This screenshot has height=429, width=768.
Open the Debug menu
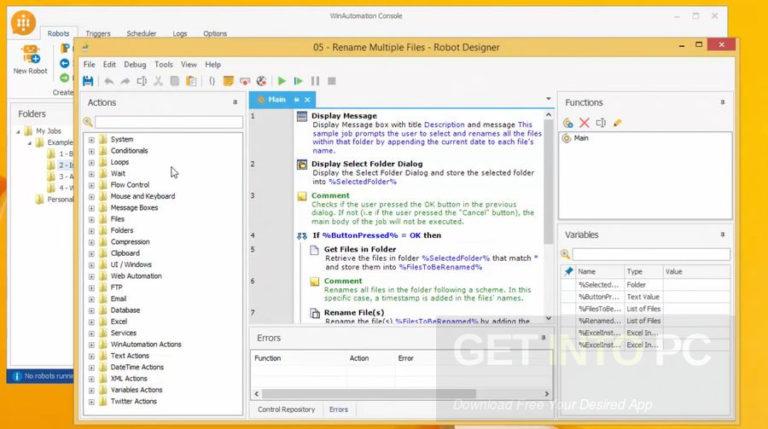pos(135,65)
